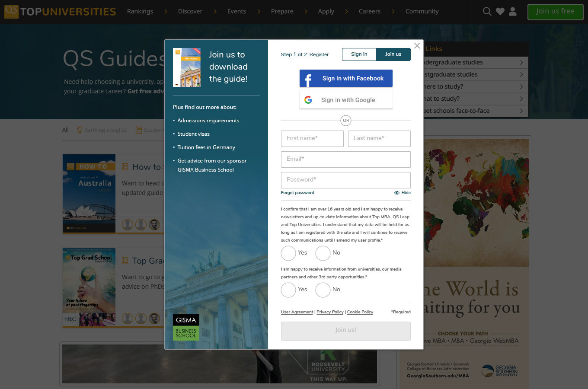Image resolution: width=588 pixels, height=389 pixels.
Task: Focus the Last name field
Action: (x=379, y=138)
